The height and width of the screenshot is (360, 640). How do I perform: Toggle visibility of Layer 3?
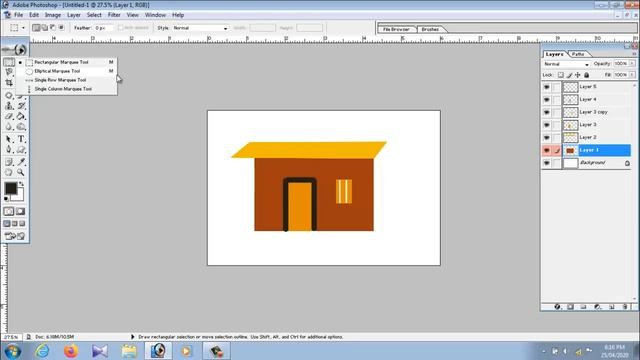point(547,125)
